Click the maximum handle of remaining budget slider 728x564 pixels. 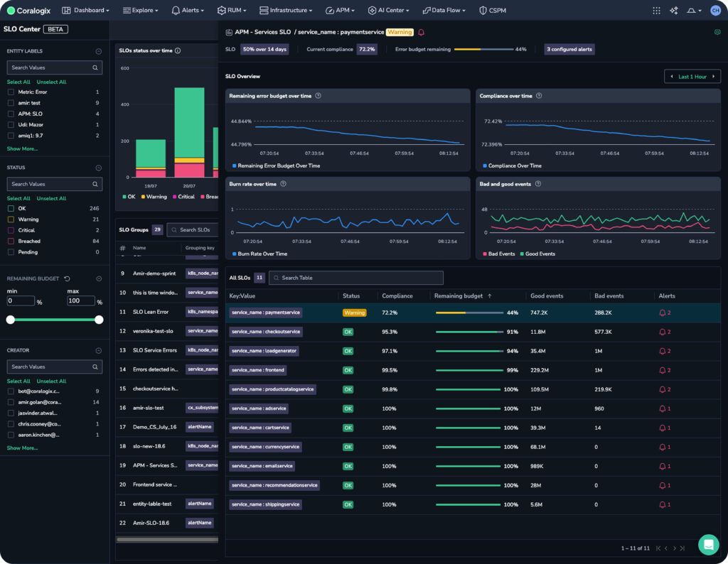99,320
